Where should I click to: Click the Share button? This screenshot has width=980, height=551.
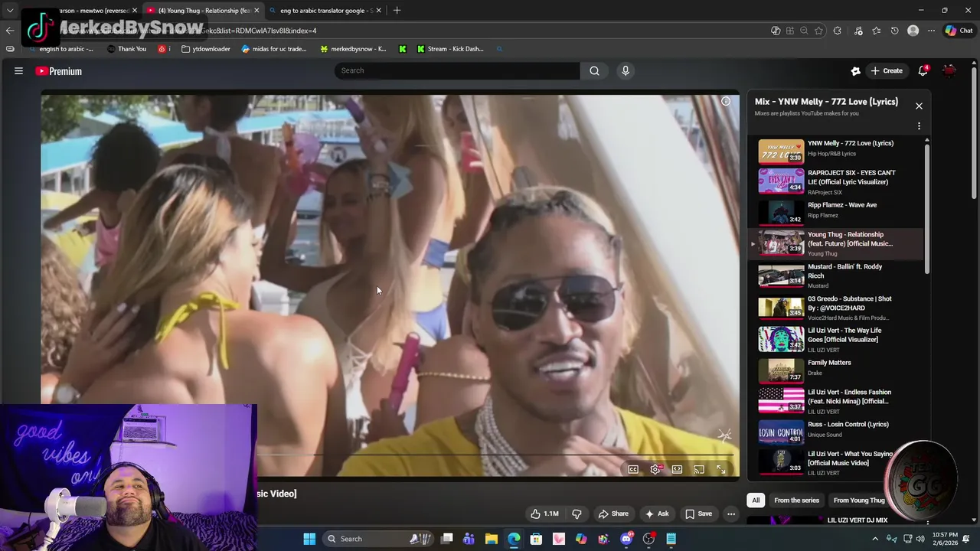(613, 514)
